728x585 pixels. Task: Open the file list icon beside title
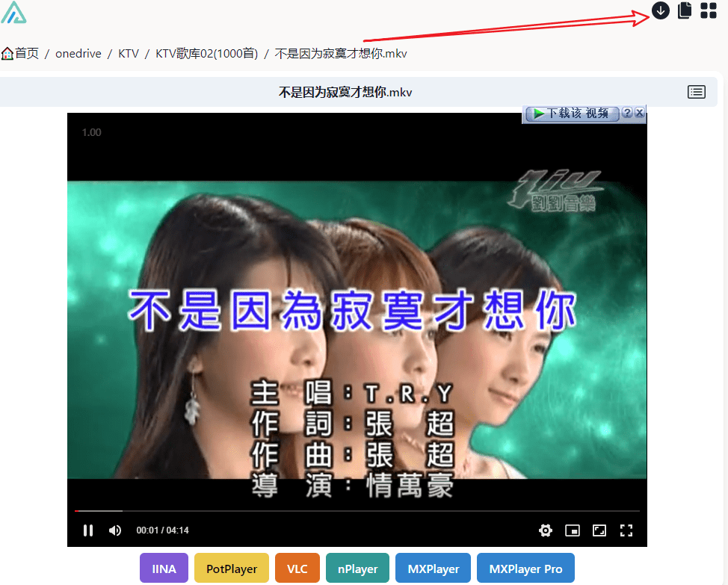(x=696, y=92)
